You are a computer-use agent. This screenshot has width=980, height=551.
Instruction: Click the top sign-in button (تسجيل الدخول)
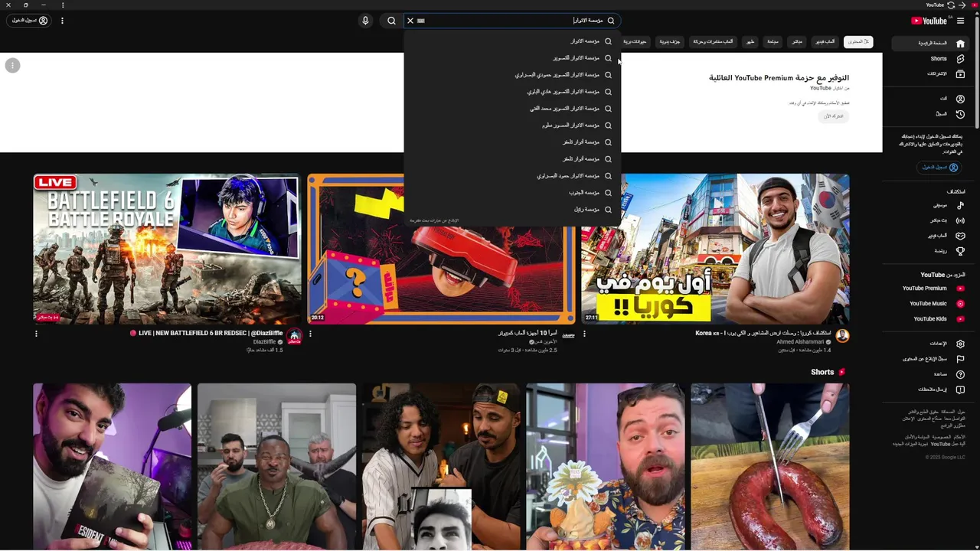[x=30, y=21]
